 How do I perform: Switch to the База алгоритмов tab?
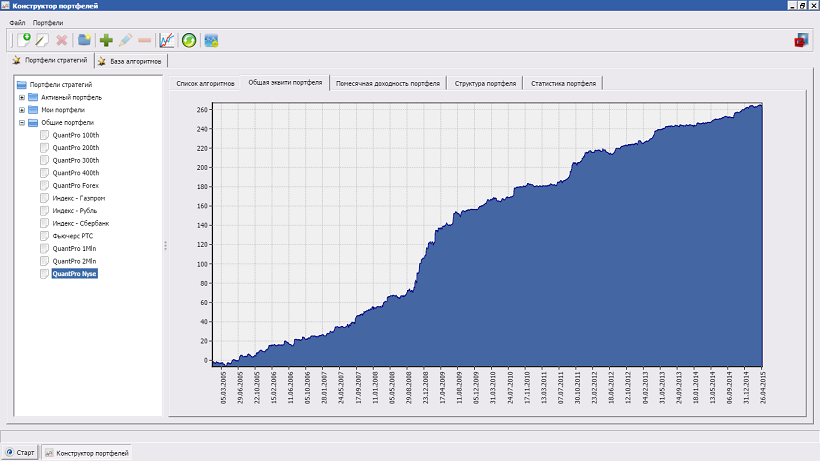pos(133,61)
